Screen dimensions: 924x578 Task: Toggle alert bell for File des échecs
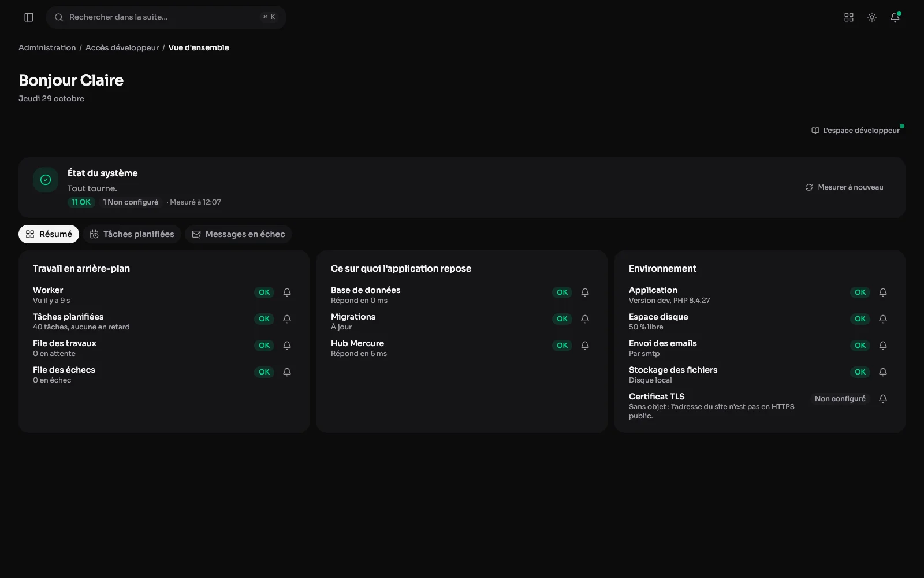coord(287,372)
